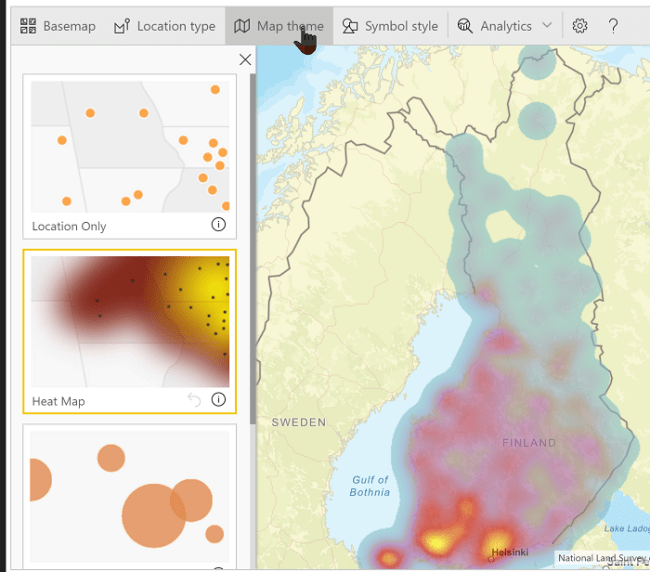Viewport: 650px width, 572px height.
Task: Open the Basemap options
Action: click(x=58, y=26)
